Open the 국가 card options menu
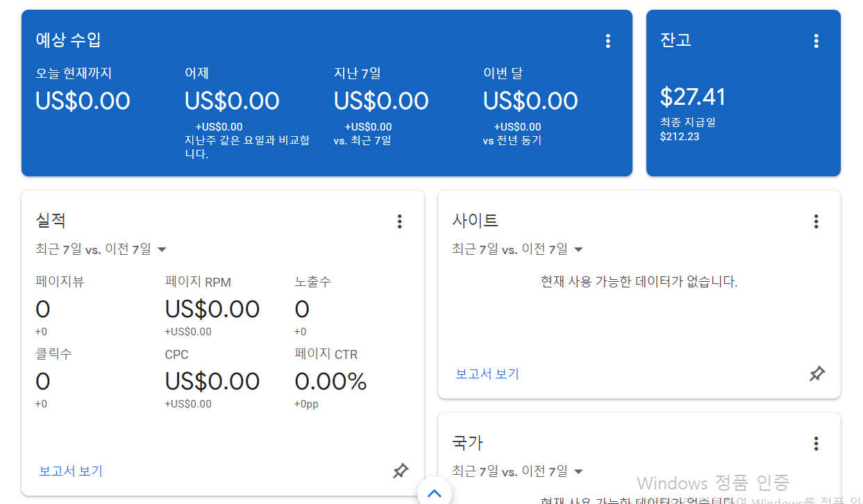The image size is (863, 504). click(816, 442)
